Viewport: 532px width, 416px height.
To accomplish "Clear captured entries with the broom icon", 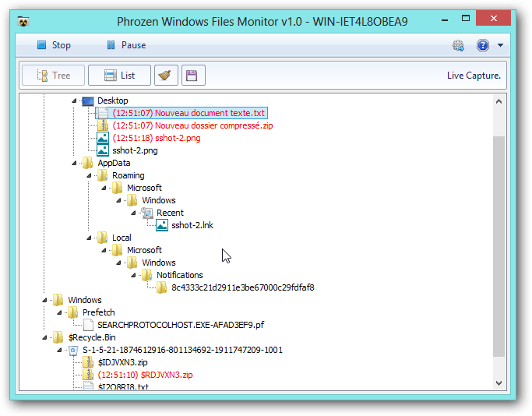I will tap(166, 76).
